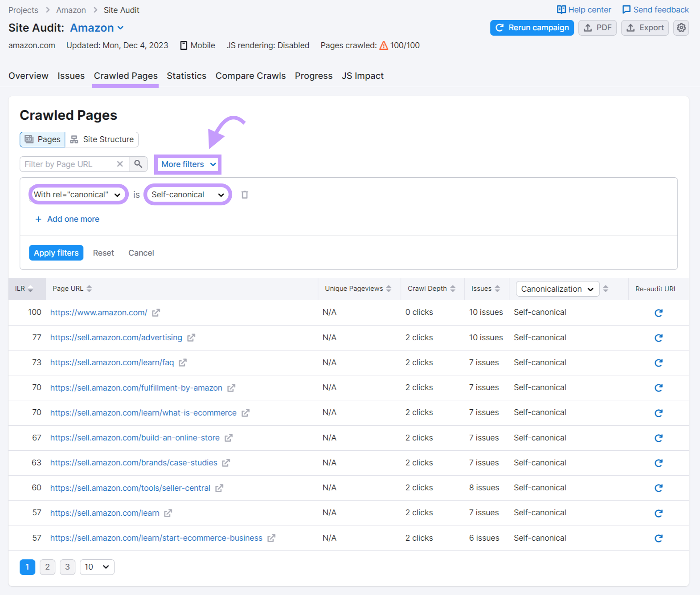Change rows per page dropdown showing 10
This screenshot has height=595, width=700.
97,567
